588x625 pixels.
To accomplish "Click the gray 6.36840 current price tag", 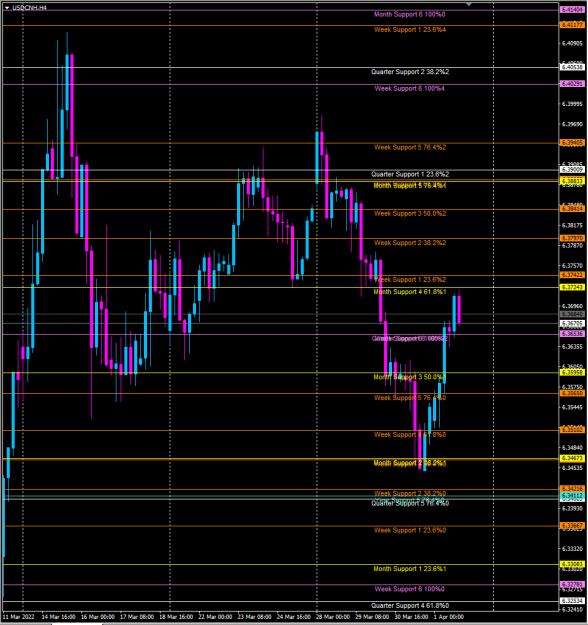I will tap(572, 314).
